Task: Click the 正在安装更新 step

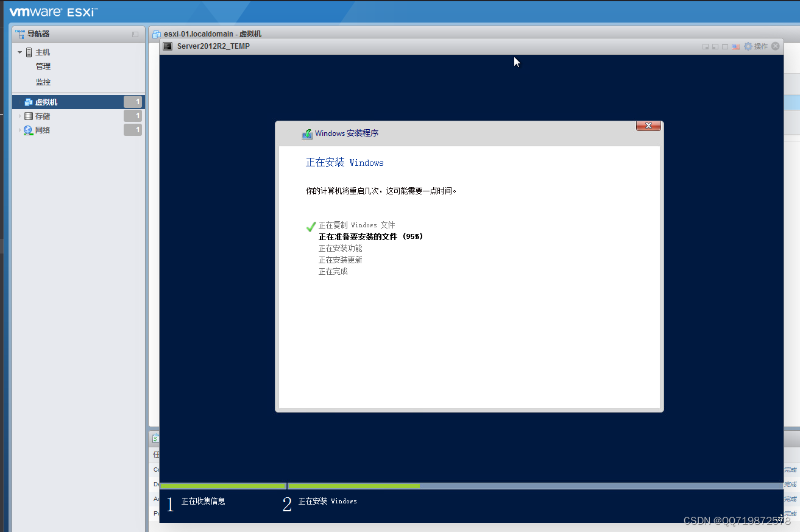Action: pyautogui.click(x=341, y=260)
